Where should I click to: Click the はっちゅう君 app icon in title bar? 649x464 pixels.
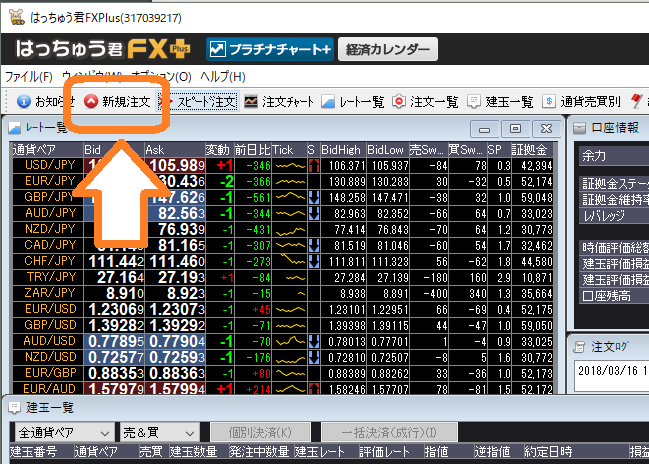tap(17, 17)
